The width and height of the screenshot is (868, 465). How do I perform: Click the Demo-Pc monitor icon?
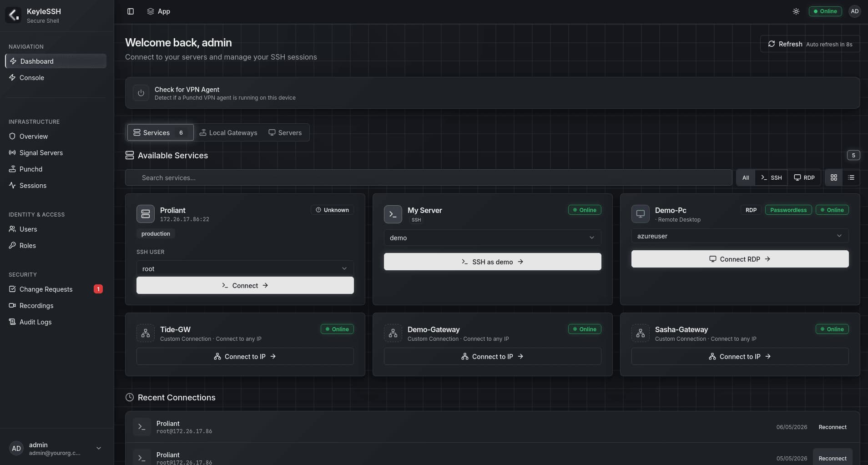tap(641, 214)
